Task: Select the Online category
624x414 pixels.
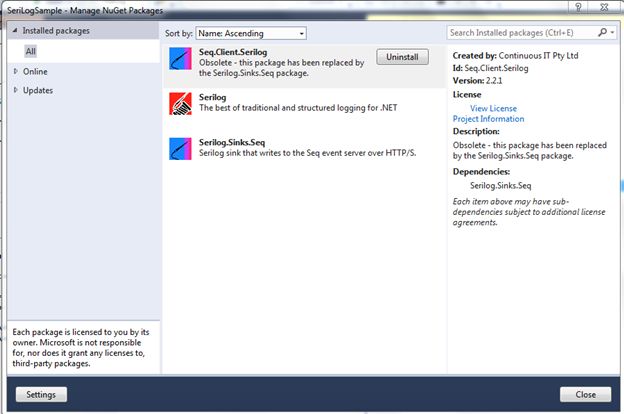Action: (x=35, y=72)
